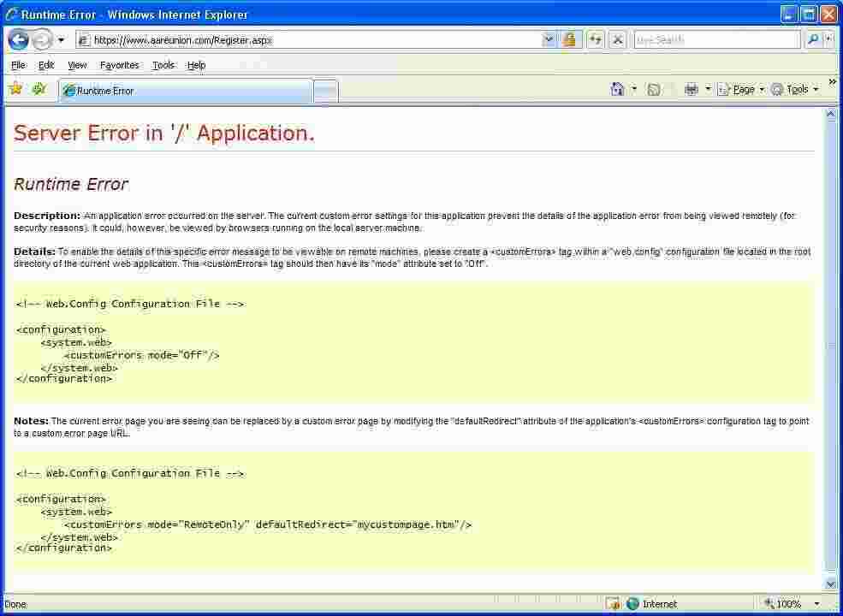Open the Favorites menu

click(119, 65)
